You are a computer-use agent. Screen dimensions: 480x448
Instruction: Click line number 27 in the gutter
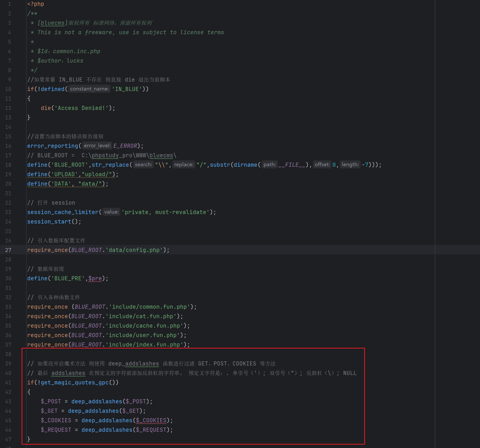pyautogui.click(x=8, y=250)
